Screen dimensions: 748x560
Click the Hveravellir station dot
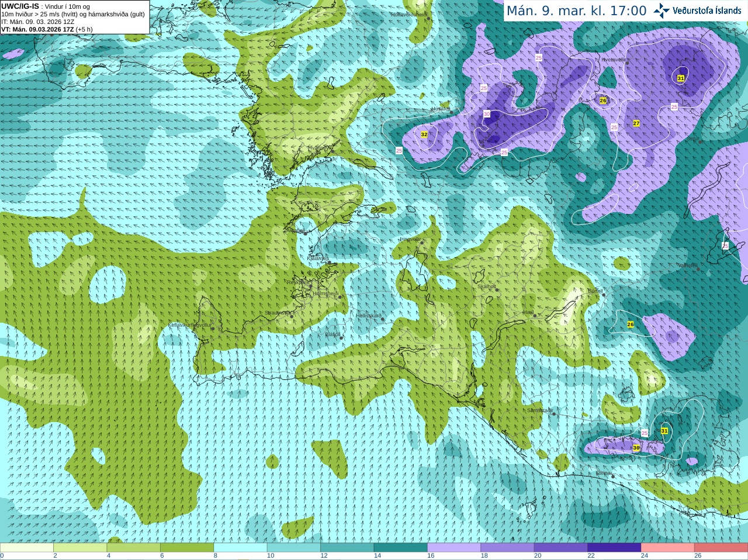click(626, 63)
